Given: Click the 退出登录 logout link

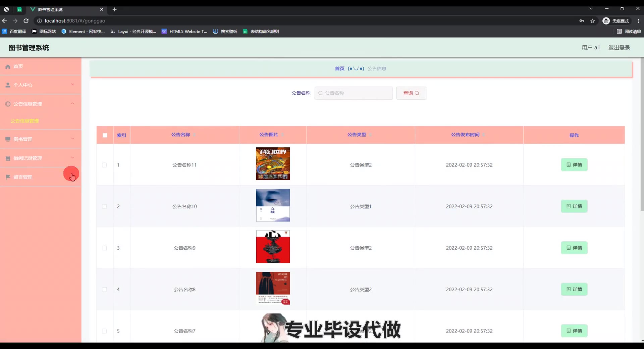Looking at the screenshot, I should [x=619, y=48].
